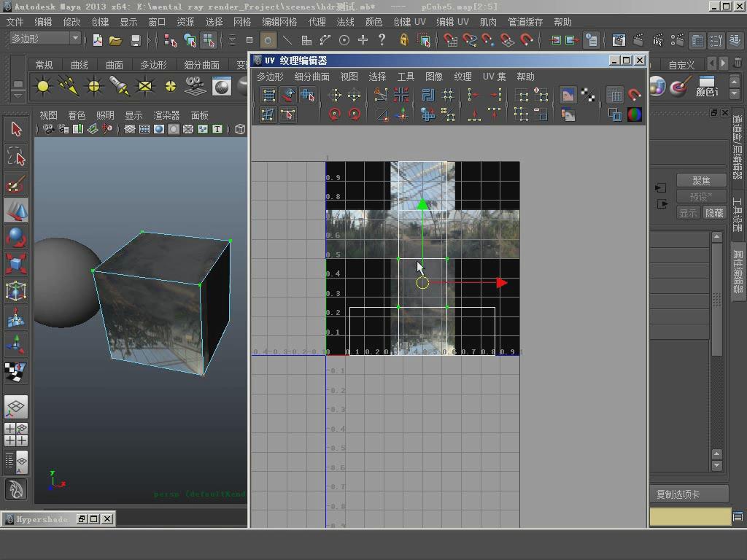Activate the lasso select tool

point(16,156)
